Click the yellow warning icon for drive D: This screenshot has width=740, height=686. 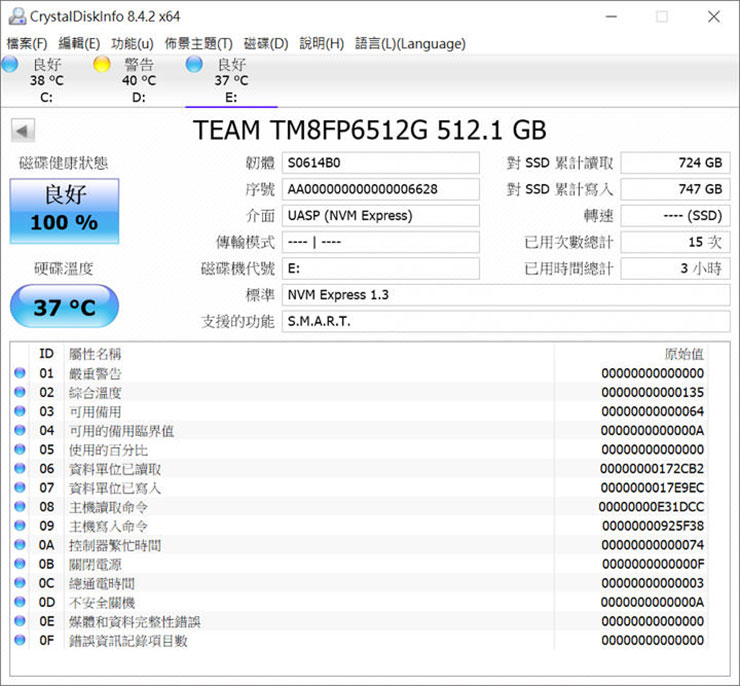[101, 65]
